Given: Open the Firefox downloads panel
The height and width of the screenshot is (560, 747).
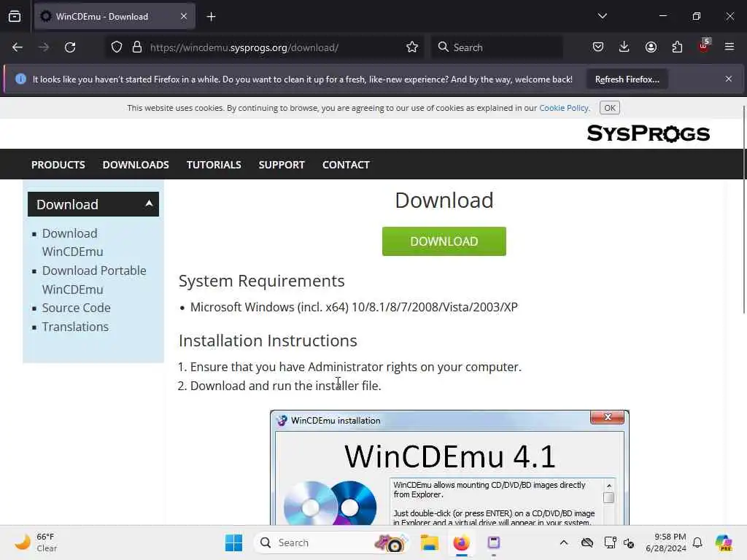Looking at the screenshot, I should [x=624, y=47].
